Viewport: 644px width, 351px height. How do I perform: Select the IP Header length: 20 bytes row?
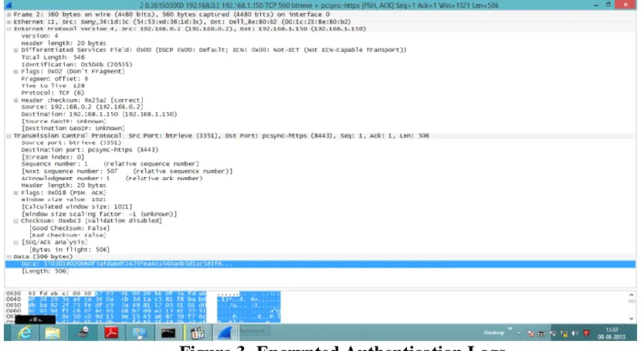(63, 43)
